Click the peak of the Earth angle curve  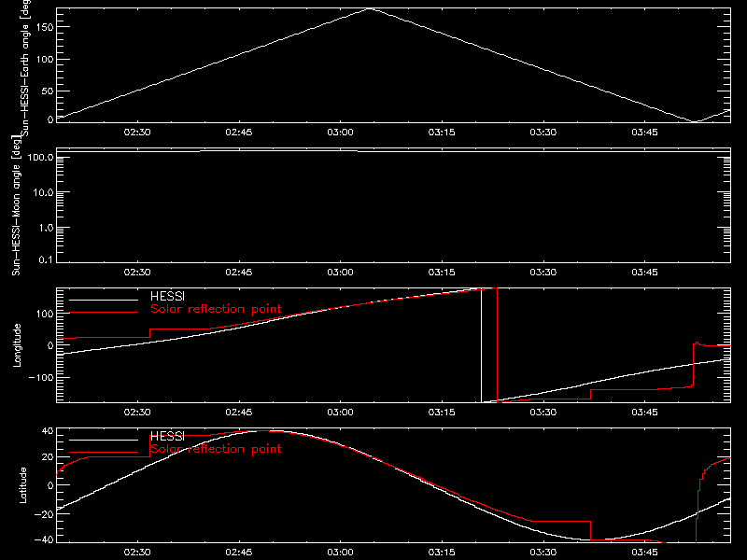click(x=371, y=8)
